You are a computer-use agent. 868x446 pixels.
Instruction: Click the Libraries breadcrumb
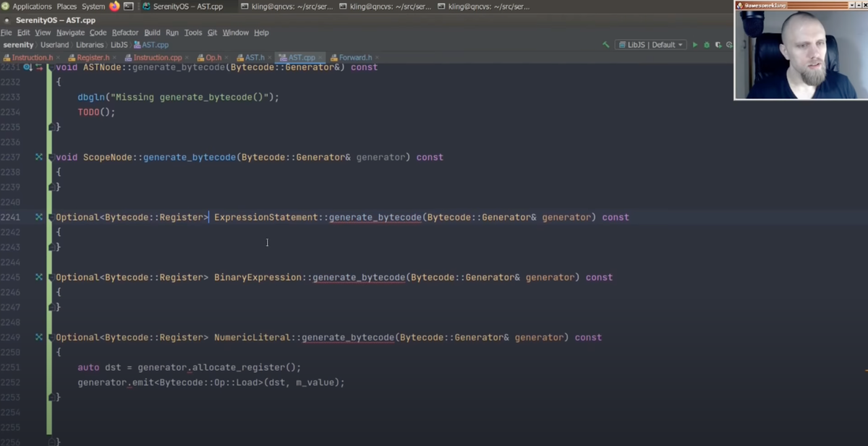(90, 45)
